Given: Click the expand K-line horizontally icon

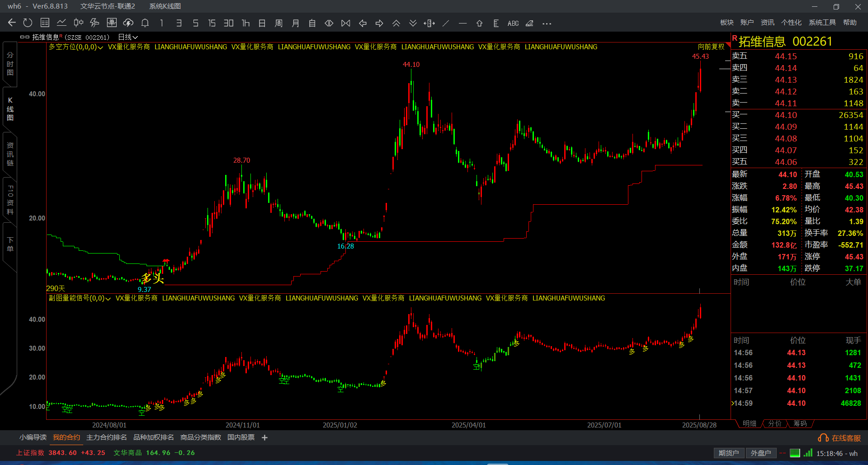Looking at the screenshot, I should coord(329,23).
